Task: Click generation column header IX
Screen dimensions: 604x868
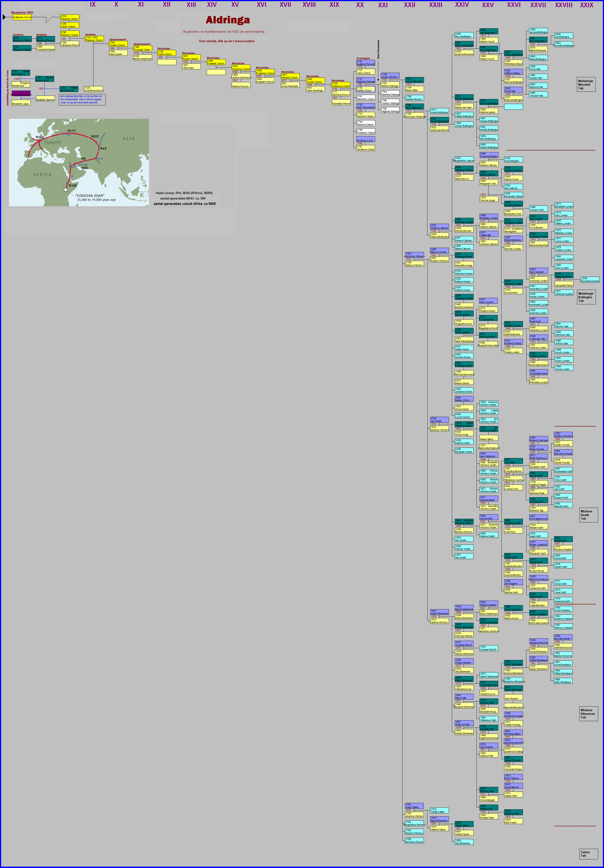Action: (93, 5)
